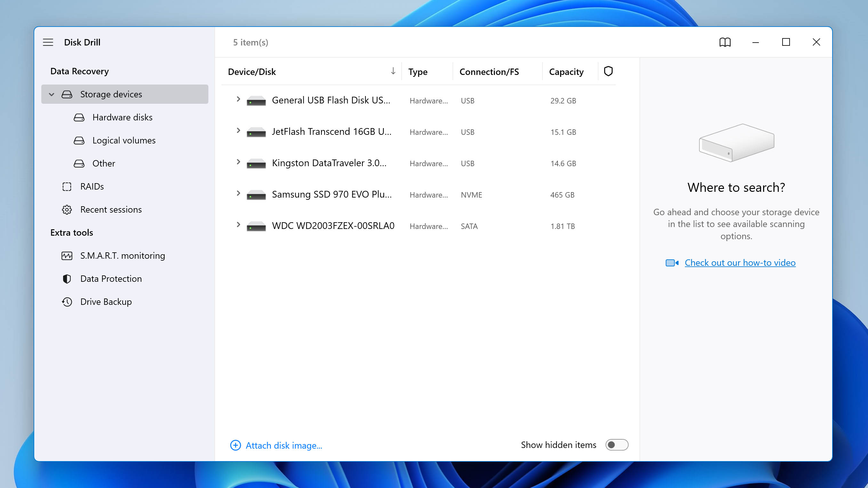Click the 465 GB capacity cell

coord(562,194)
